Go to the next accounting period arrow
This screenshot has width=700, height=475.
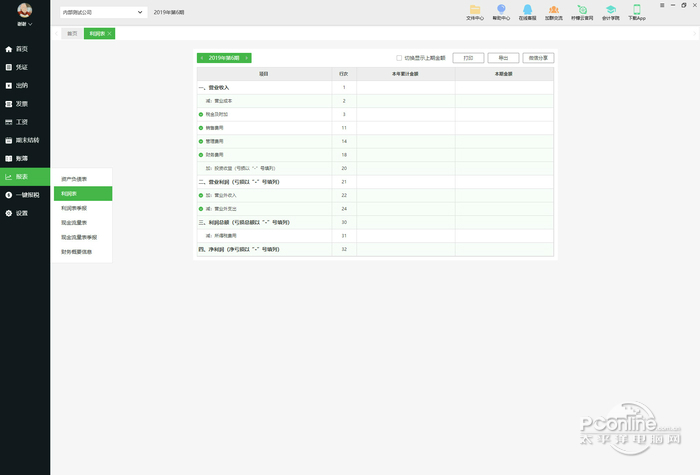246,58
